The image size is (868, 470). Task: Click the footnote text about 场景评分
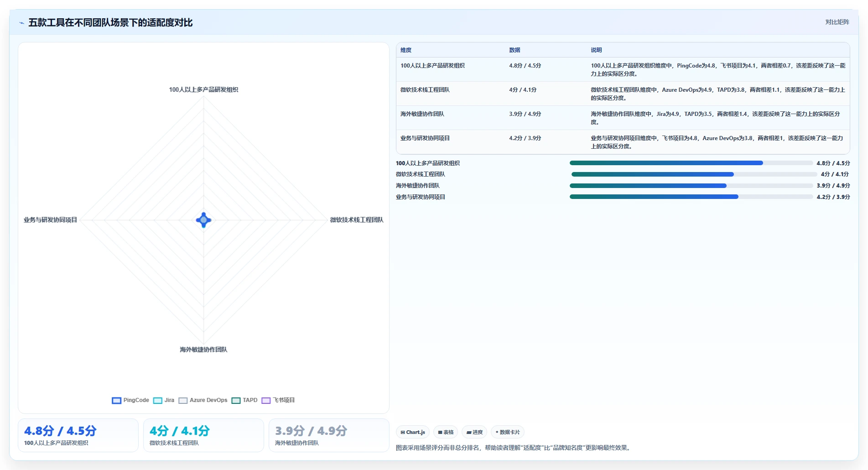[514, 448]
